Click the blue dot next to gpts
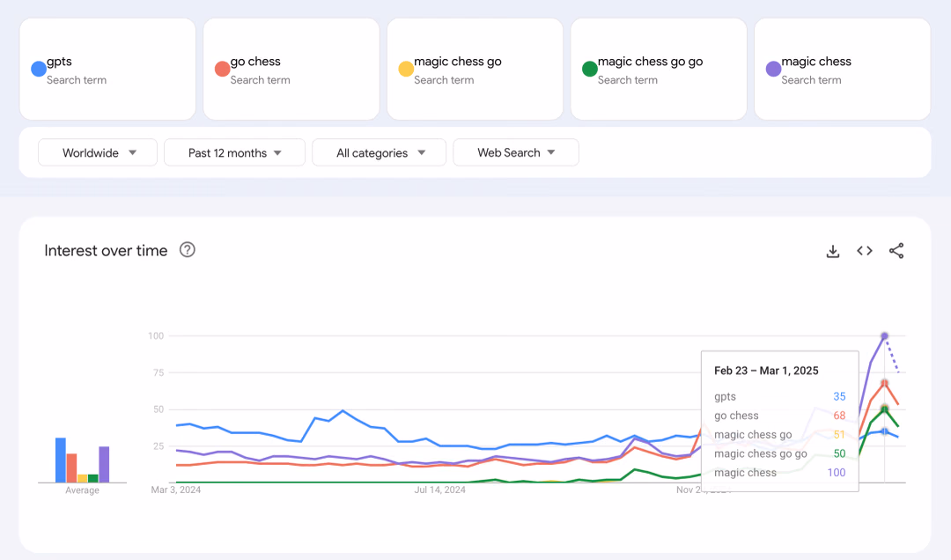The width and height of the screenshot is (951, 560). tap(38, 70)
